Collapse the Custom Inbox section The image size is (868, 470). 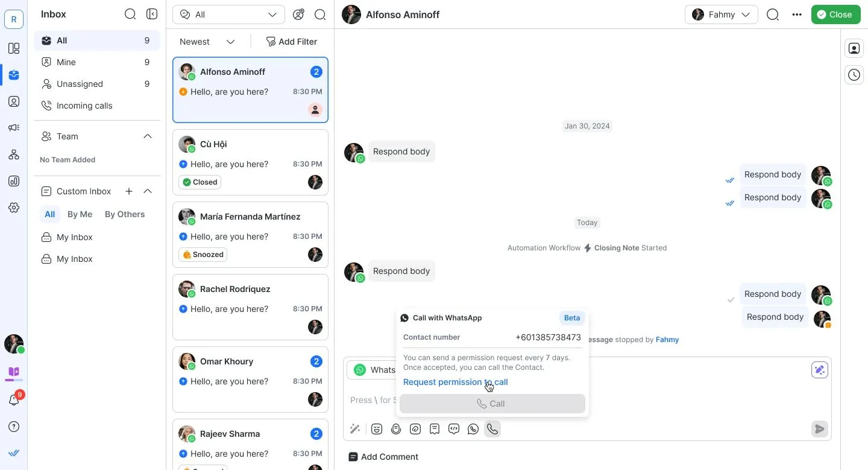(148, 191)
